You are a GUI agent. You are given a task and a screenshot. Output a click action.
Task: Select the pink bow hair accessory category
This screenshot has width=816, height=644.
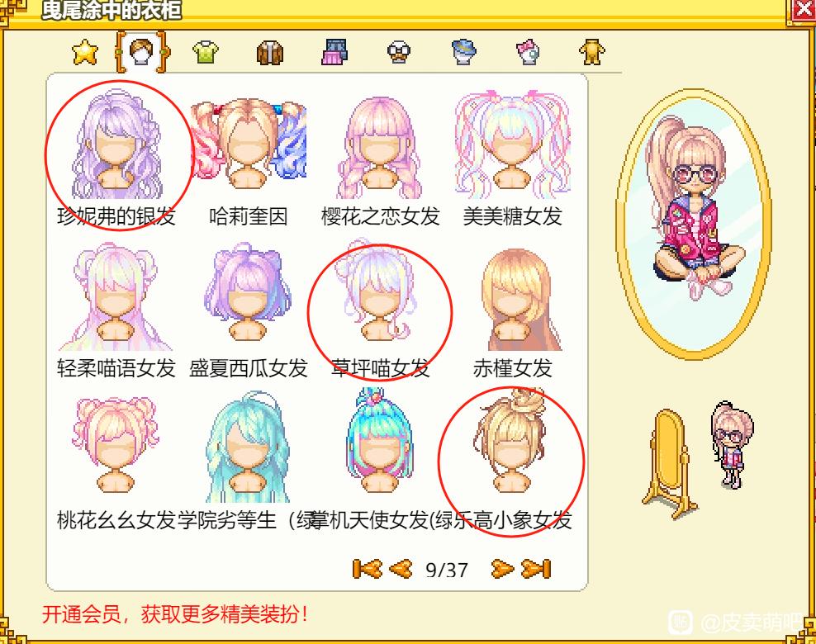coord(529,52)
